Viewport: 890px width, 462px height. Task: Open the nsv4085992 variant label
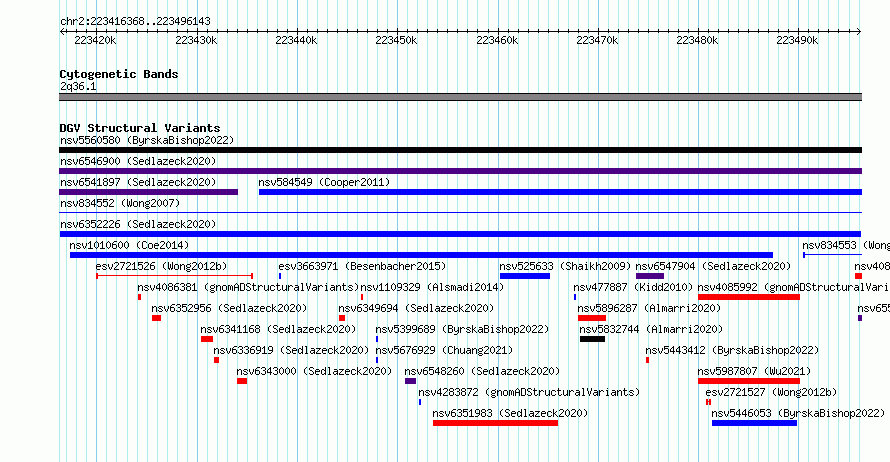click(x=794, y=287)
